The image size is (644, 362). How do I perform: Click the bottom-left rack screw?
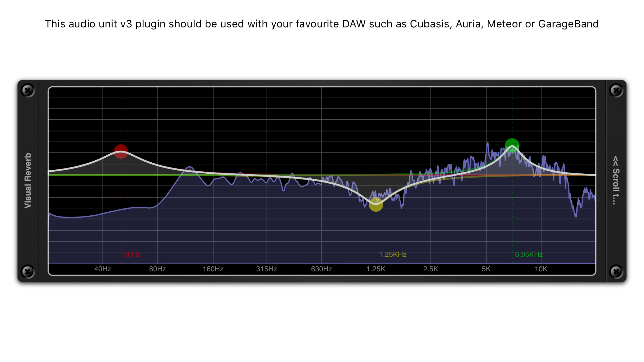click(28, 272)
